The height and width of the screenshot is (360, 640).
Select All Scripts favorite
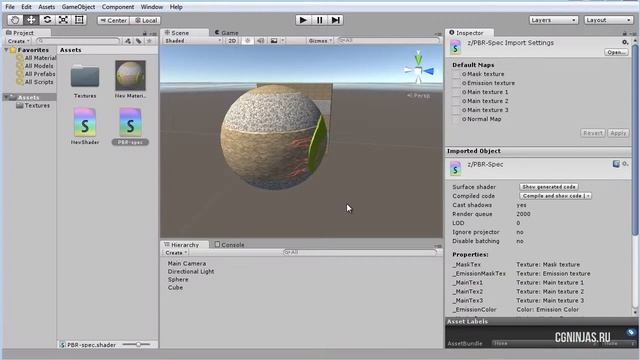pos(35,82)
